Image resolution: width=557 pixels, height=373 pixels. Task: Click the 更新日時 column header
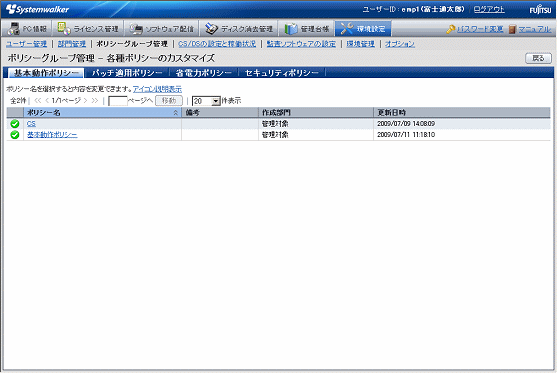point(462,113)
